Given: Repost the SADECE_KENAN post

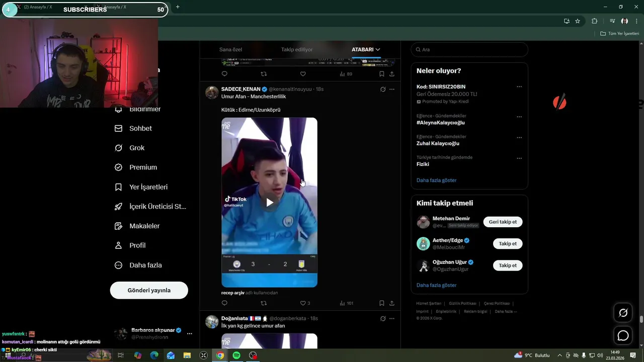Looking at the screenshot, I should point(264,303).
